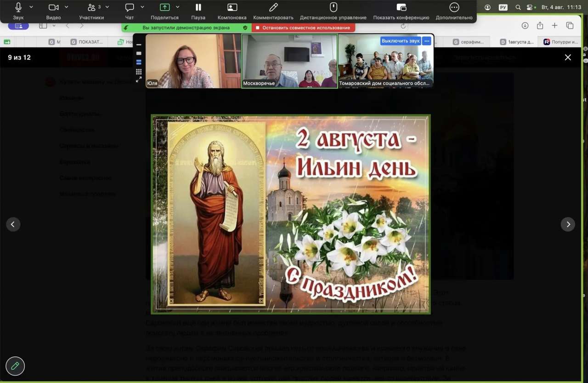Click Выключить звук on the Томаровский video

coord(401,41)
